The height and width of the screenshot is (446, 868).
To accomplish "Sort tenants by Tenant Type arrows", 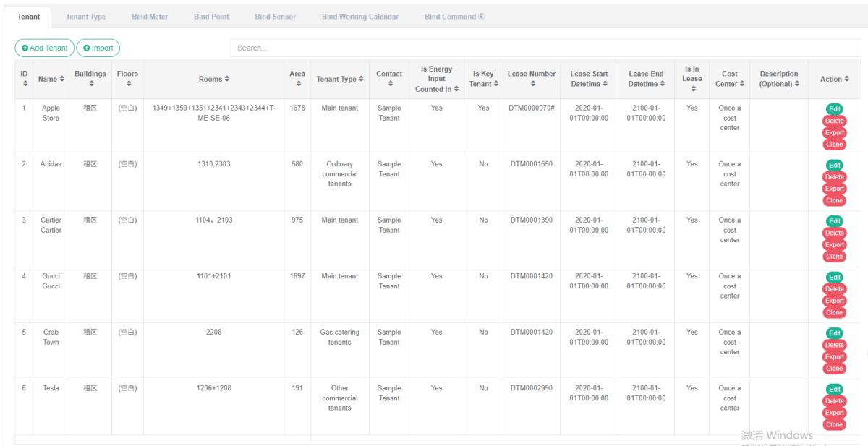I will (x=362, y=80).
